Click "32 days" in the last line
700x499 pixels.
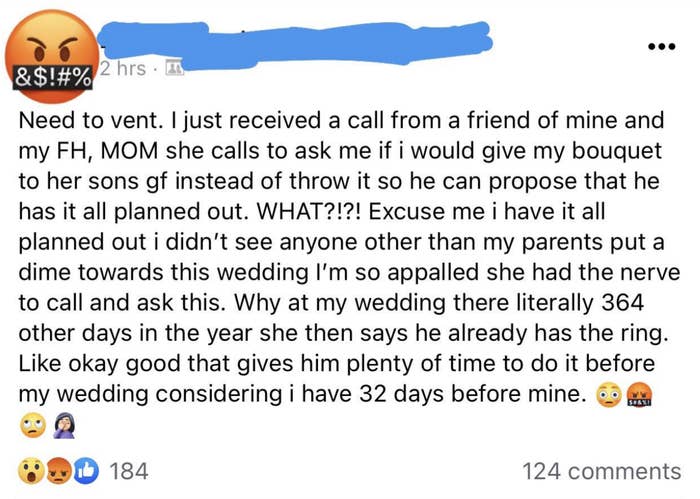coord(440,393)
